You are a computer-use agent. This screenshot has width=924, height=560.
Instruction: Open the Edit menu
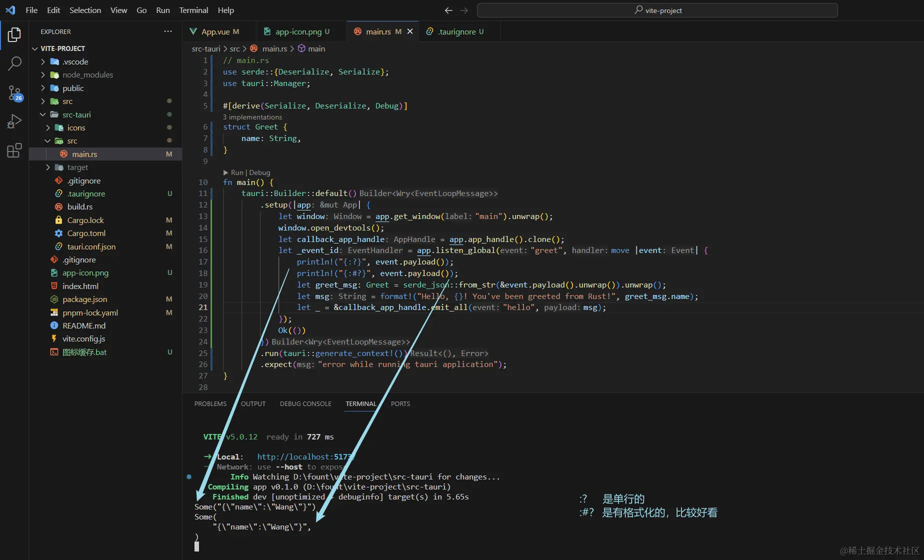pos(53,10)
